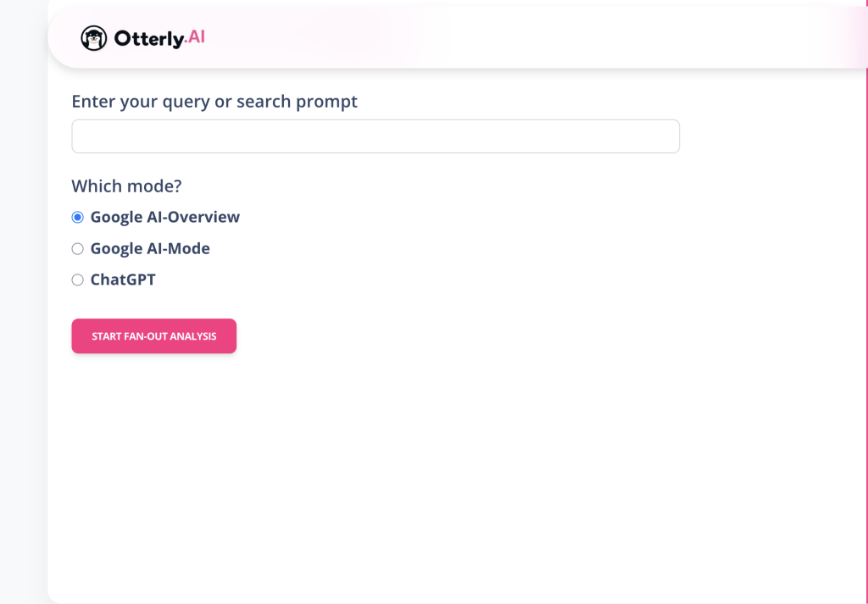The width and height of the screenshot is (868, 604).
Task: Select the Google AI-Overview radio button
Action: coord(78,218)
